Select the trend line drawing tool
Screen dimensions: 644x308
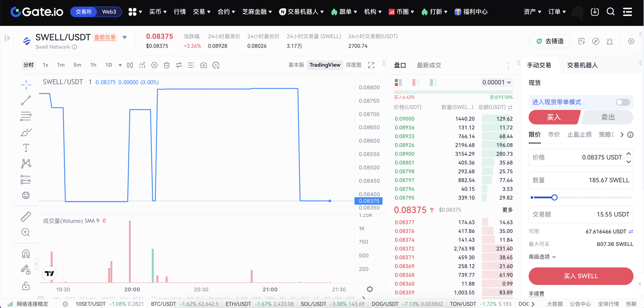pyautogui.click(x=26, y=100)
